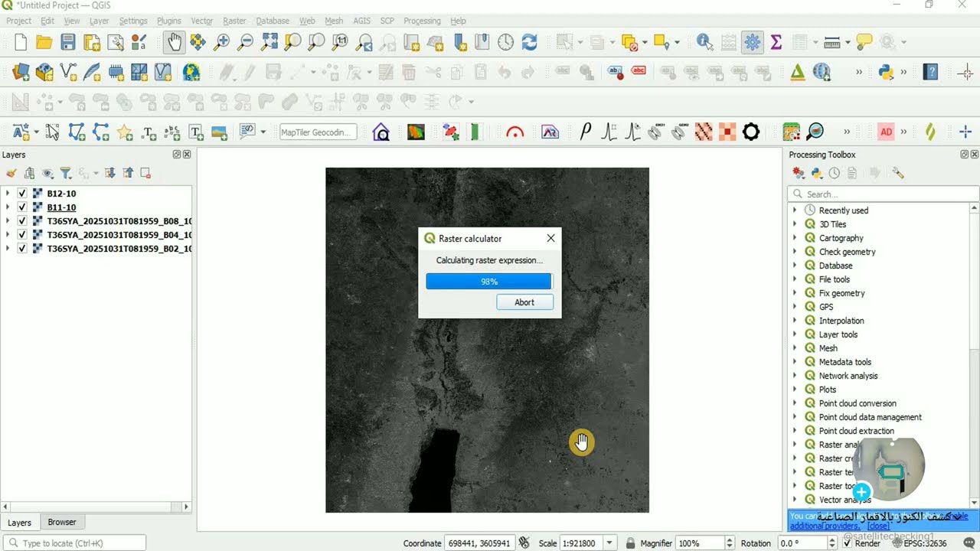This screenshot has width=980, height=551.
Task: Click the Refresh map icon
Action: pos(529,42)
